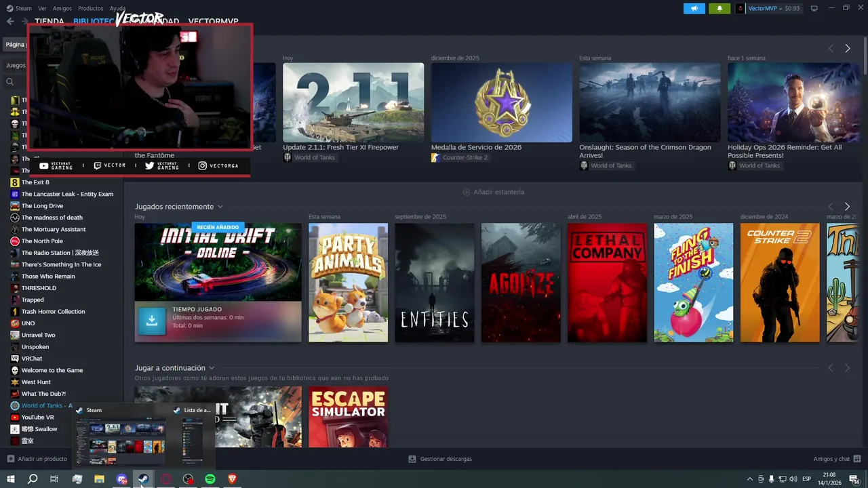Viewport: 868px width, 488px height.
Task: Switch to the VECTORMVP profile tab
Action: 213,22
